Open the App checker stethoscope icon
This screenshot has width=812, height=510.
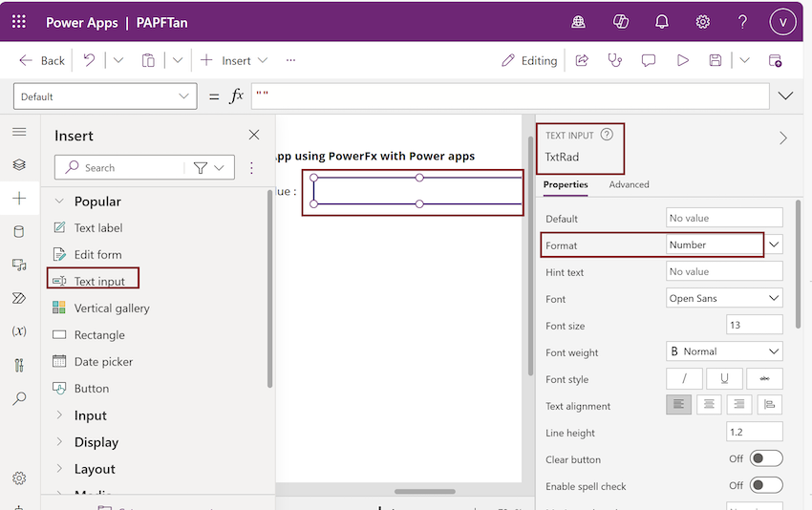click(x=614, y=60)
